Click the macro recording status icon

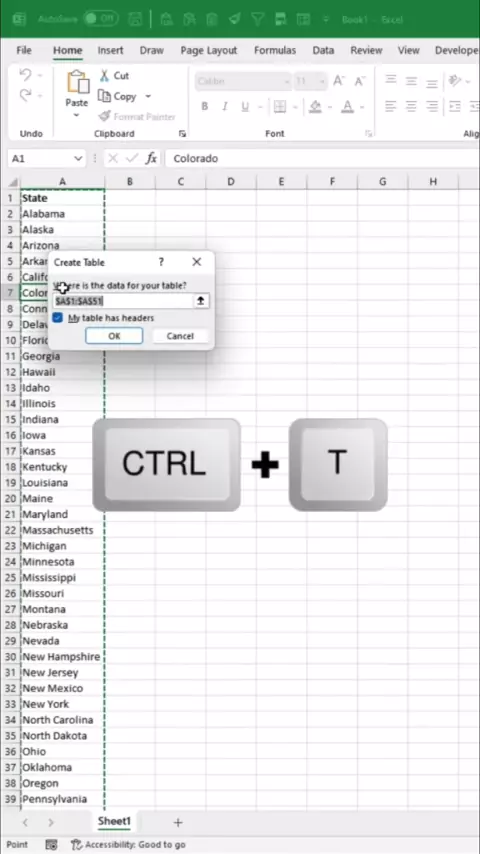[51, 845]
